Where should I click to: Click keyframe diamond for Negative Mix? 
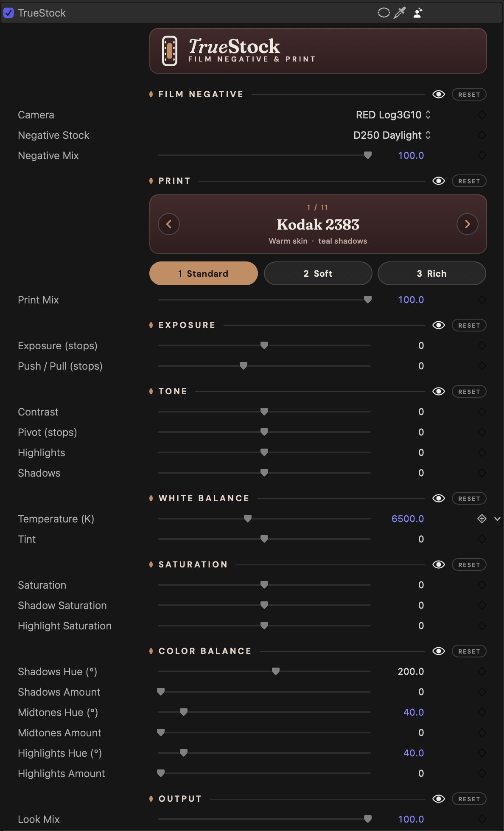click(x=482, y=155)
